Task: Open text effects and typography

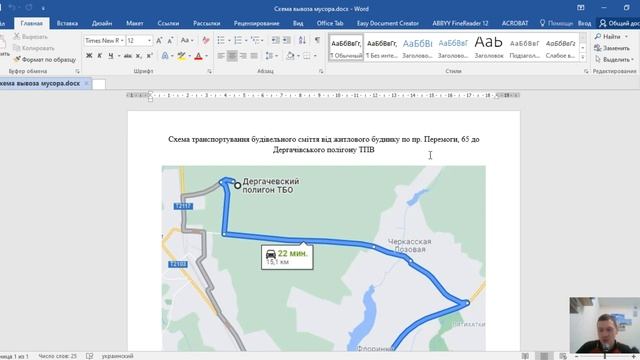Action: coord(165,56)
